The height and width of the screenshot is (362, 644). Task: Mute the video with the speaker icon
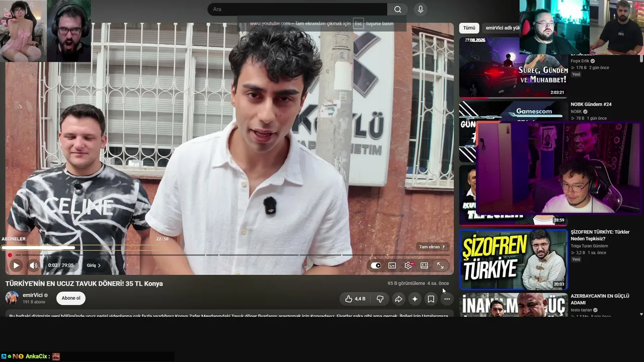tap(33, 265)
